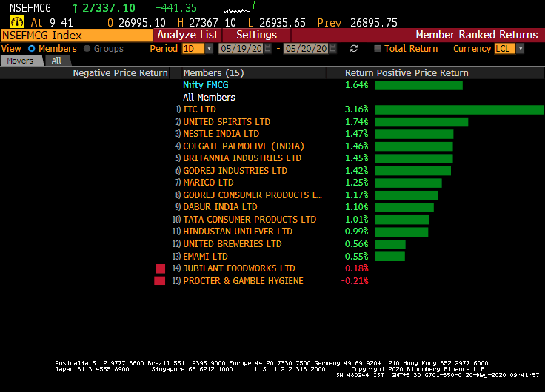Click the Analyze List button

pyautogui.click(x=187, y=35)
